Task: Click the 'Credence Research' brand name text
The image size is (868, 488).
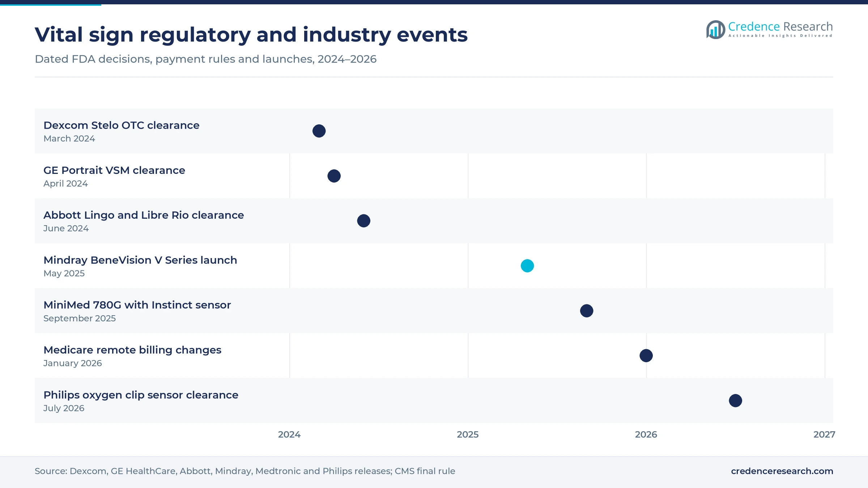Action: coord(780,26)
